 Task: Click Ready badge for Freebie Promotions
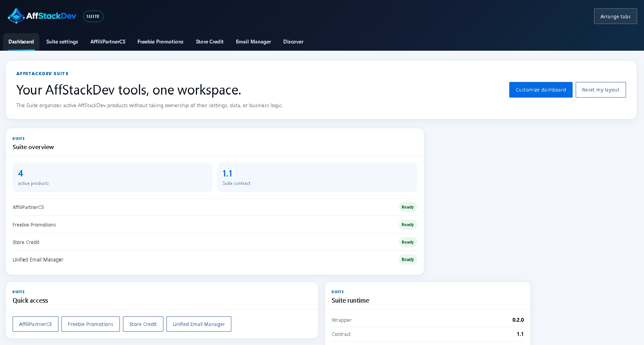coord(408,225)
